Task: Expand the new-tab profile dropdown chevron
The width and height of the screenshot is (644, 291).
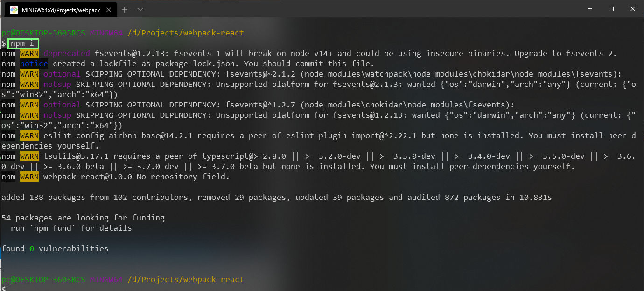Action: pos(140,10)
